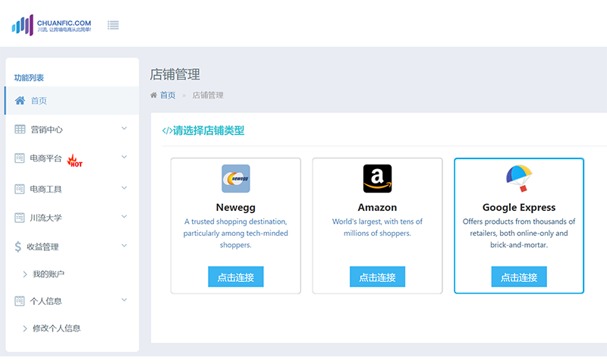This screenshot has height=364, width=607.
Task: Expand the 营销中心 chevron
Action: (x=124, y=128)
